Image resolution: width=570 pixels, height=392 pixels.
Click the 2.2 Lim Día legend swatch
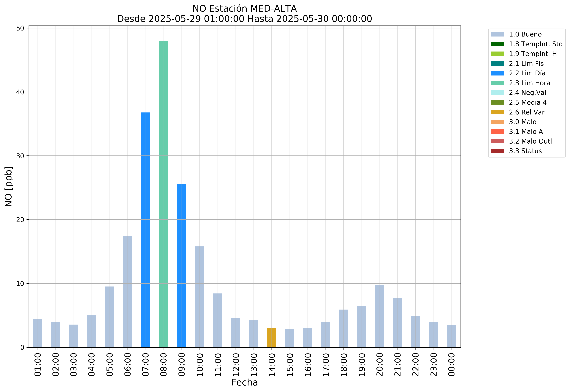(x=497, y=73)
